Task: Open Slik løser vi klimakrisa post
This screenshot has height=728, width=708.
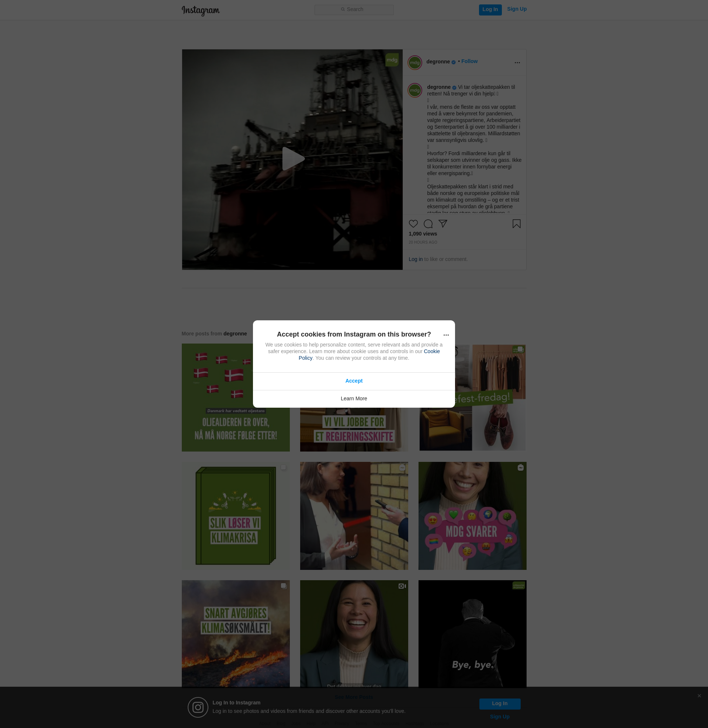Action: pos(235,516)
